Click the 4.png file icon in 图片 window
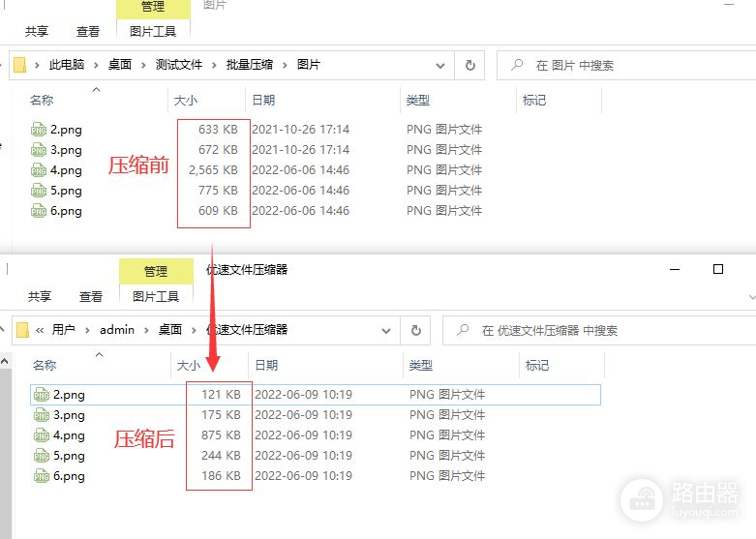The image size is (756, 539). [39, 170]
